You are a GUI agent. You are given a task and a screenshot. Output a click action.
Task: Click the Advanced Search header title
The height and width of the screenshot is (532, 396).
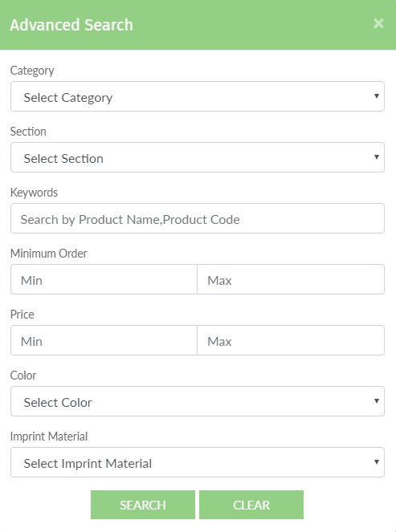[x=71, y=25]
